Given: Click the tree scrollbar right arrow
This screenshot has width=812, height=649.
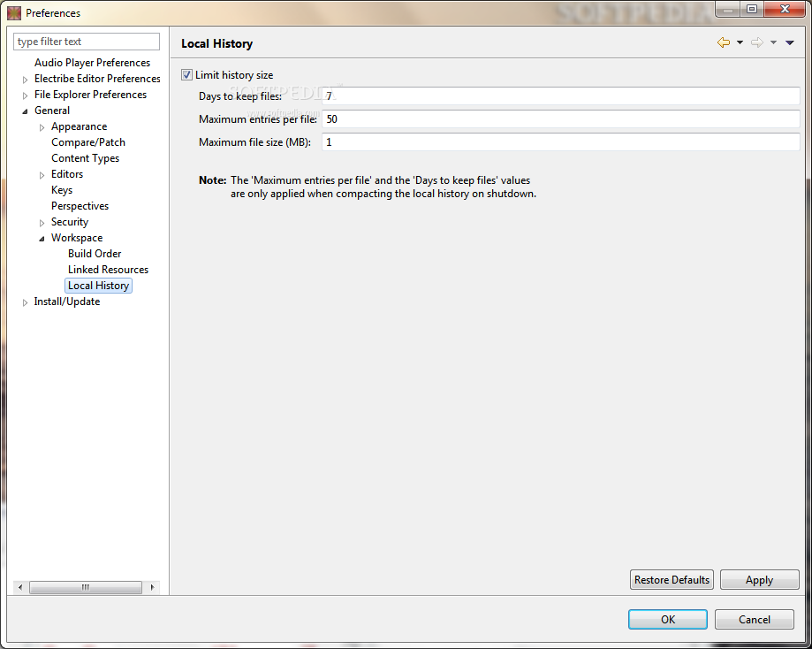Looking at the screenshot, I should (x=152, y=587).
